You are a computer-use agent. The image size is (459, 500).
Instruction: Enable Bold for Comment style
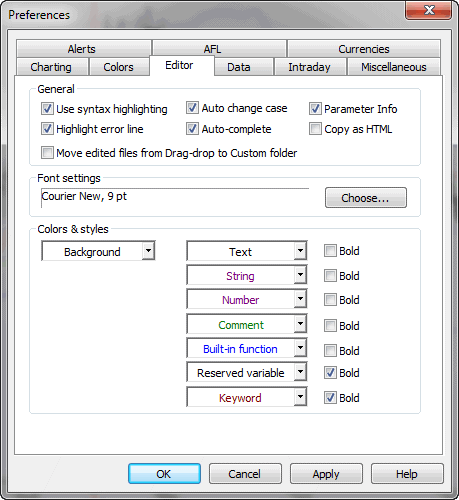[x=330, y=325]
